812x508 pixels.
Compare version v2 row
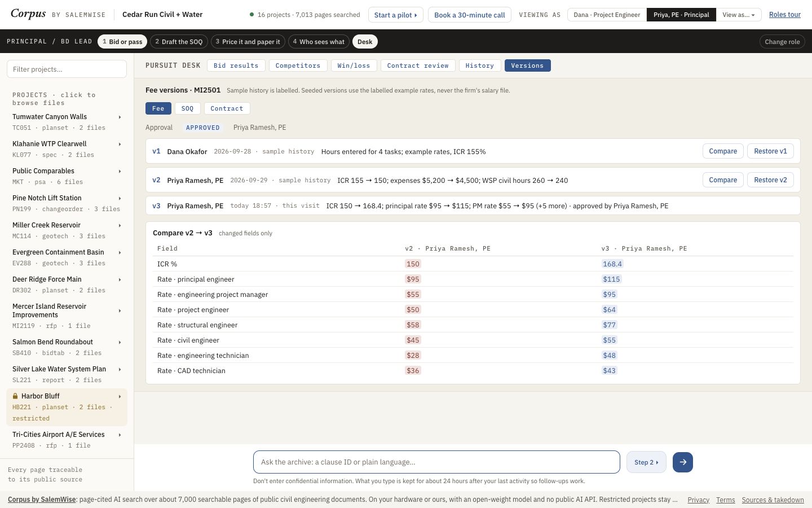tap(723, 180)
